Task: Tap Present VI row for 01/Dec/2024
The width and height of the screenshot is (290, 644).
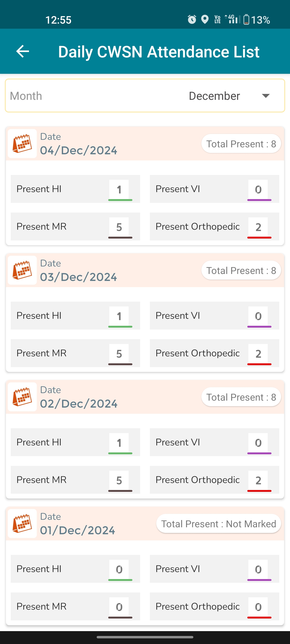Action: pyautogui.click(x=215, y=569)
